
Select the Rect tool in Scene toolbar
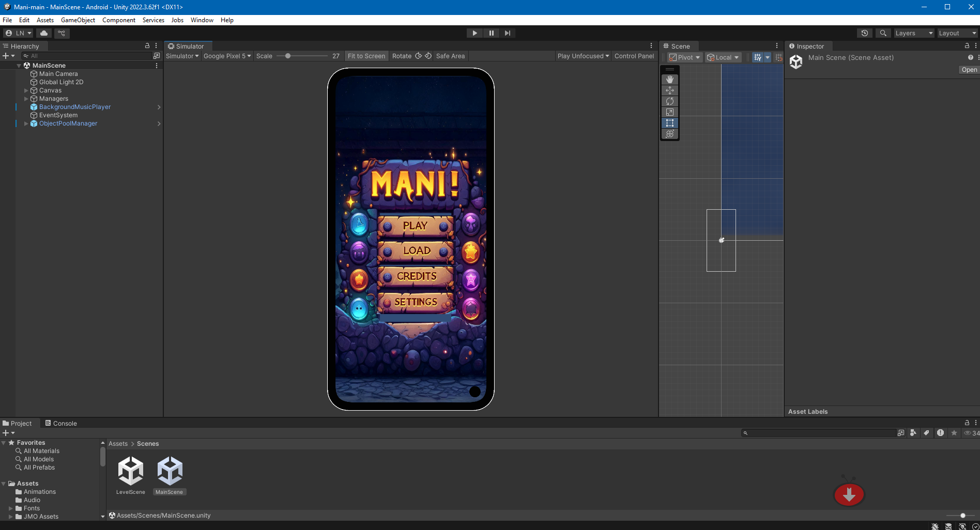point(670,123)
